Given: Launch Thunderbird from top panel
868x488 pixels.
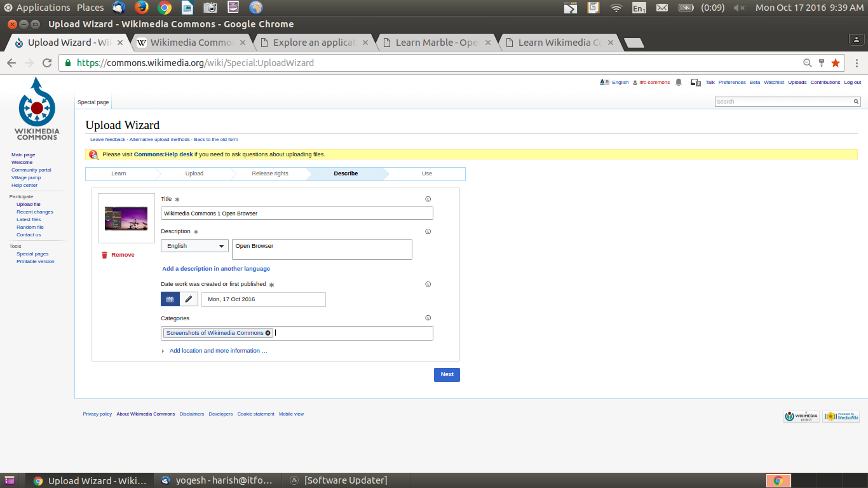Looking at the screenshot, I should tap(119, 8).
